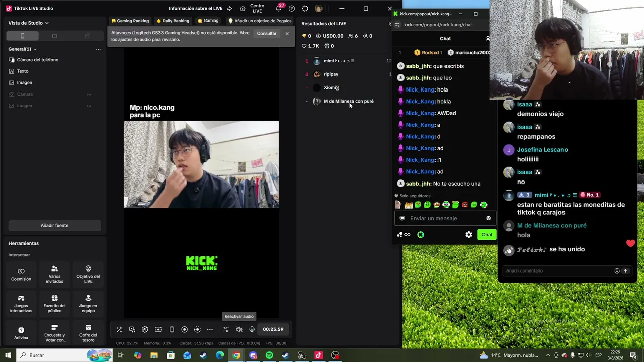644x362 pixels.
Task: Open Google Chrome from the taskbar
Action: coord(236,355)
